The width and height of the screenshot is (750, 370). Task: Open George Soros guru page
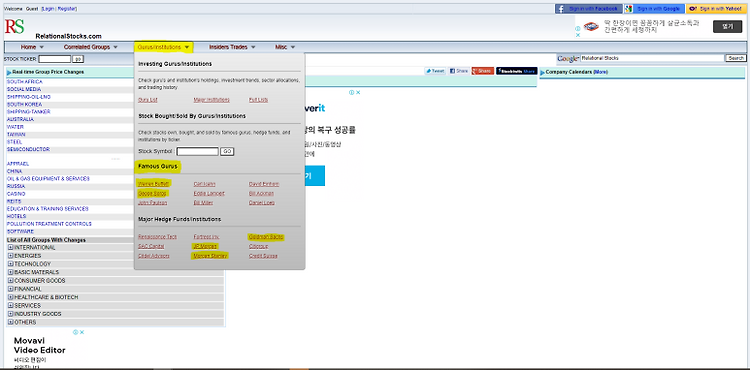click(x=152, y=193)
